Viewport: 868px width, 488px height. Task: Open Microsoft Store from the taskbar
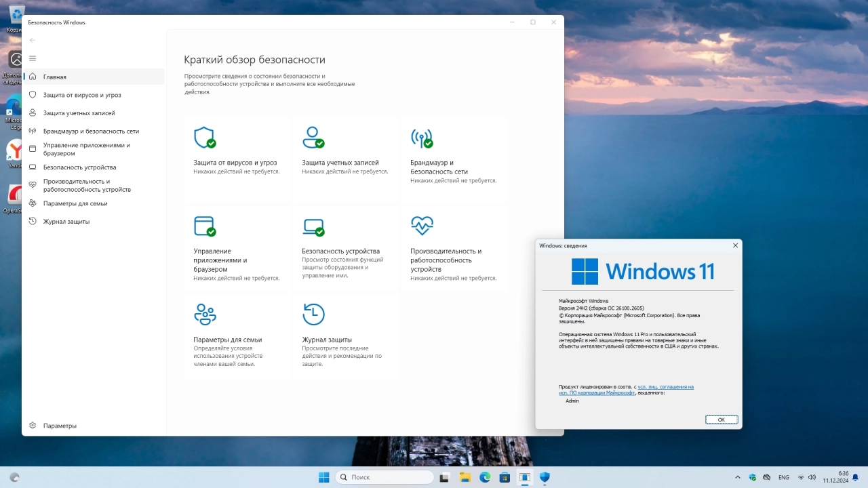pyautogui.click(x=505, y=477)
